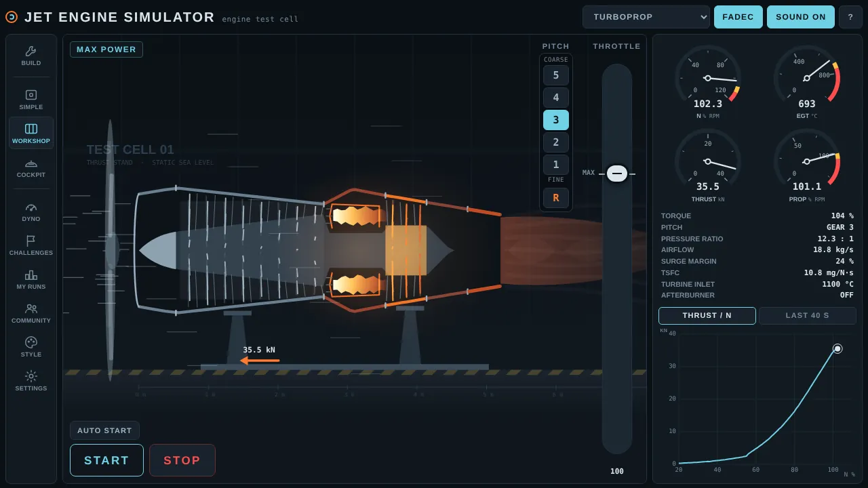Open the Community people icon

click(x=31, y=308)
